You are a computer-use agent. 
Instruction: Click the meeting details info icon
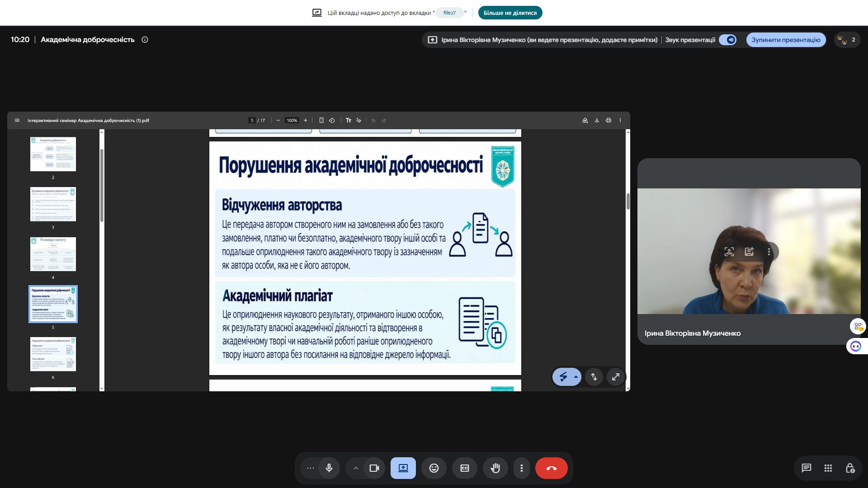click(x=145, y=40)
